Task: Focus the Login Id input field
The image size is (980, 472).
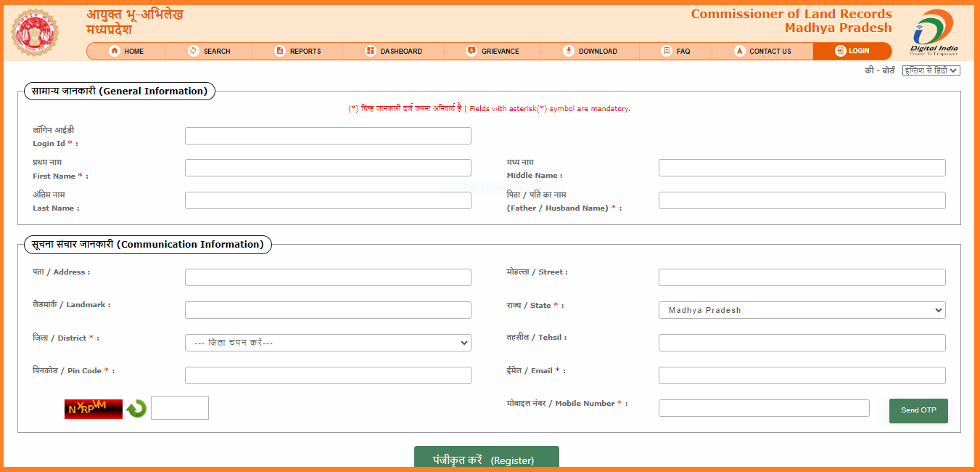Action: point(328,136)
